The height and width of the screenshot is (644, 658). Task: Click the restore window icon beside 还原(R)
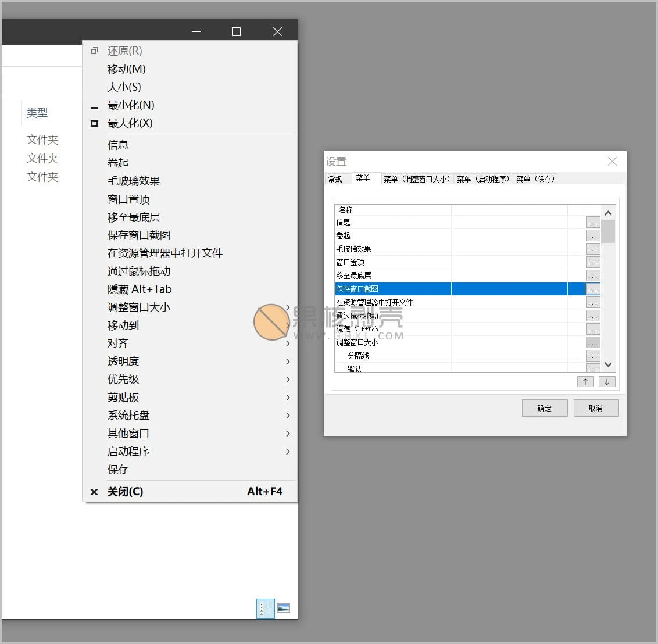(94, 51)
